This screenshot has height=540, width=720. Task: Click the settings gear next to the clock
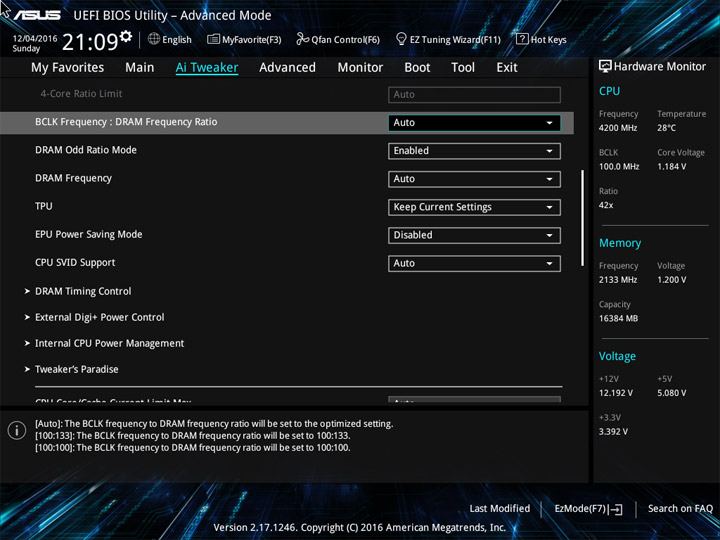click(126, 36)
